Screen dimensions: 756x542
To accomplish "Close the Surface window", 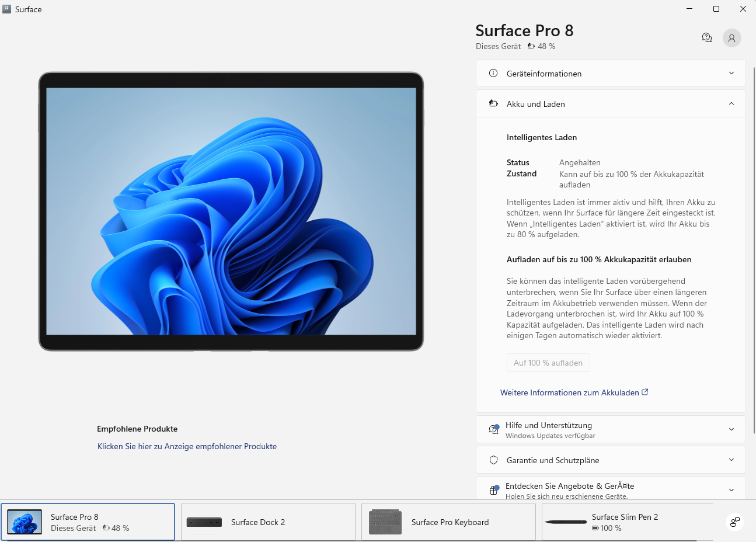I will coord(743,9).
